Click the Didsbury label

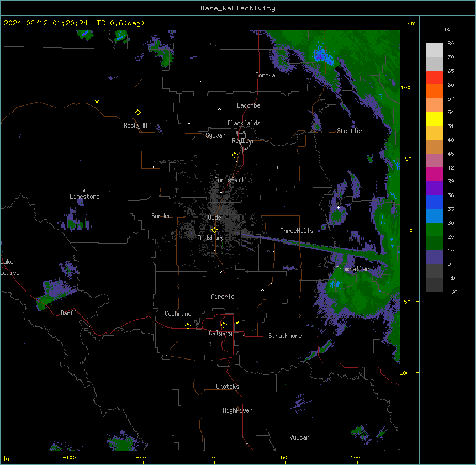[211, 238]
